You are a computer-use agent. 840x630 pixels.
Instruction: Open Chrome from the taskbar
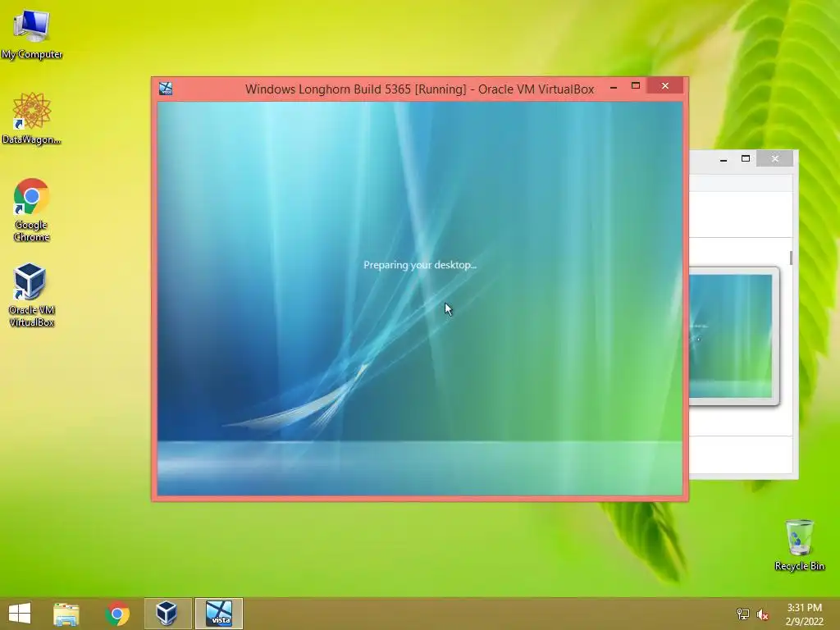(118, 614)
